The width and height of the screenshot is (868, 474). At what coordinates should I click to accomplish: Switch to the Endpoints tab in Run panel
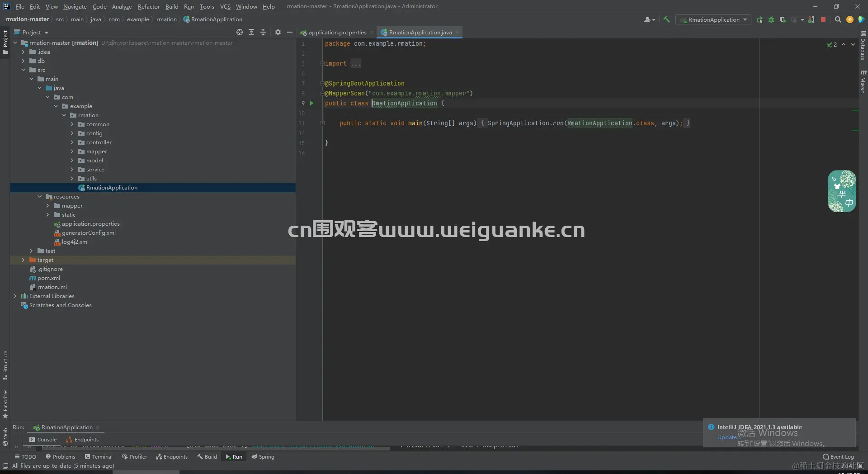click(82, 440)
